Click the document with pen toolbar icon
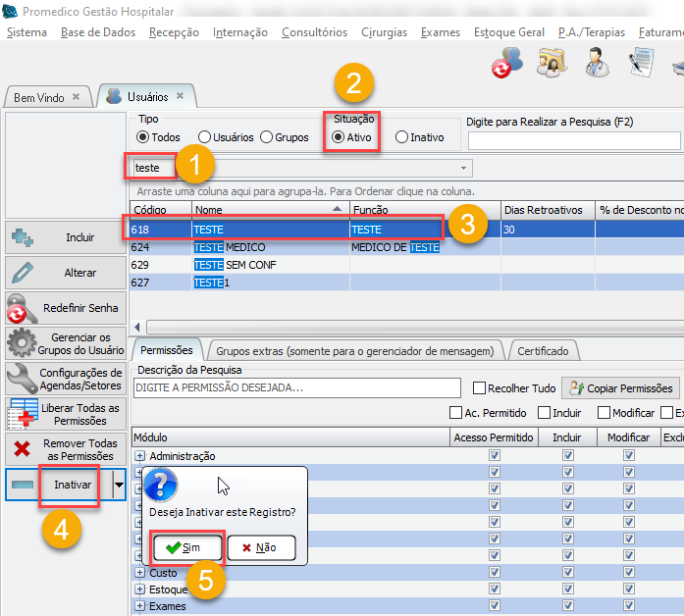 coord(641,63)
